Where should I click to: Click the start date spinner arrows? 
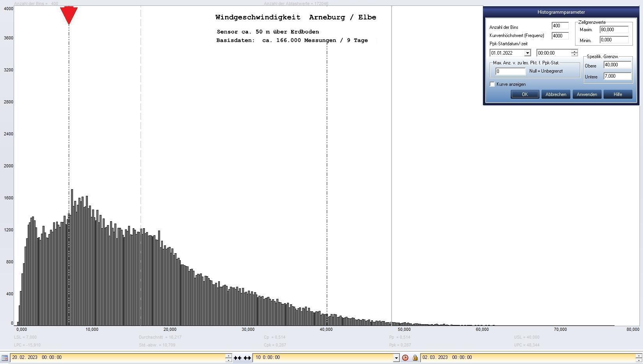228,358
